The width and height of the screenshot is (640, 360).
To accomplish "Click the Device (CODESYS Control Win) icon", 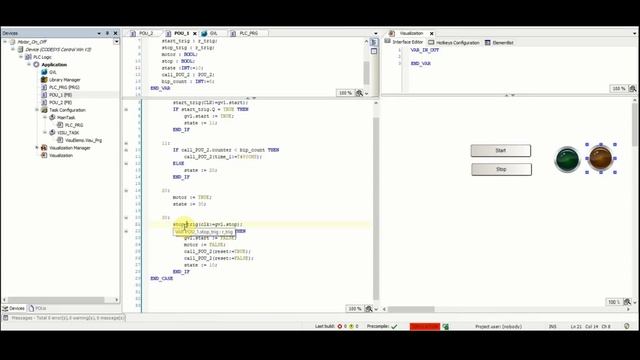I will click(20, 49).
